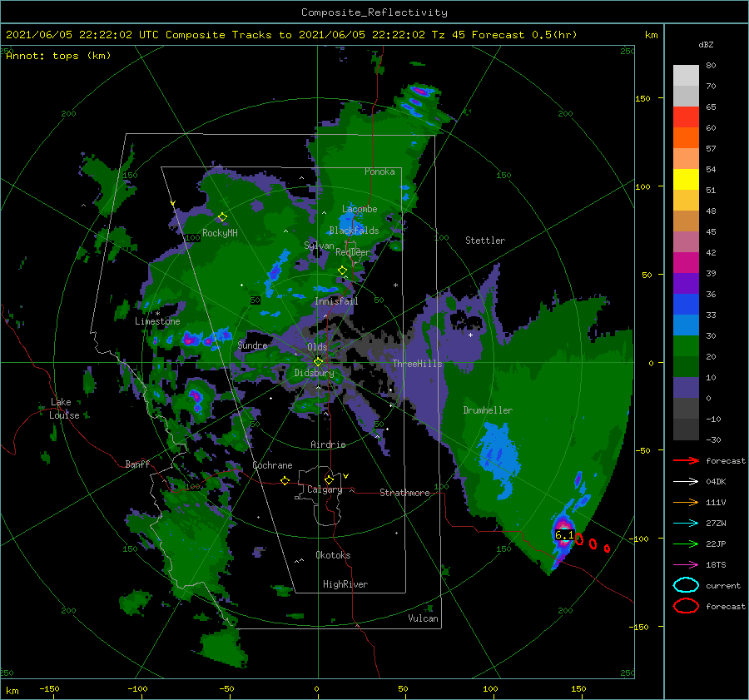Click the Ponoka city label
The image size is (749, 700).
pos(379,171)
